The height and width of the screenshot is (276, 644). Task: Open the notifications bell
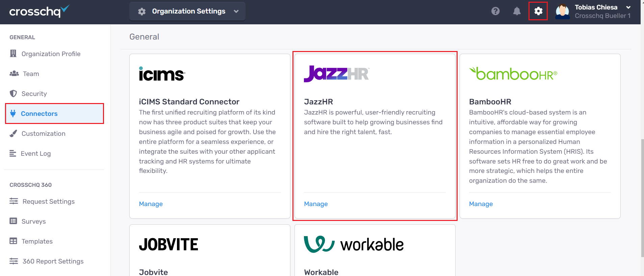(x=517, y=11)
